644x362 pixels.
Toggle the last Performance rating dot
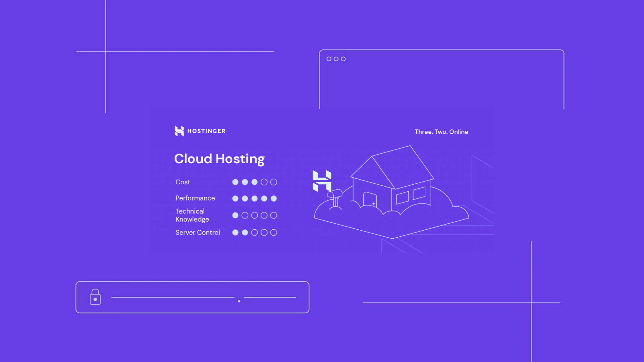click(274, 198)
